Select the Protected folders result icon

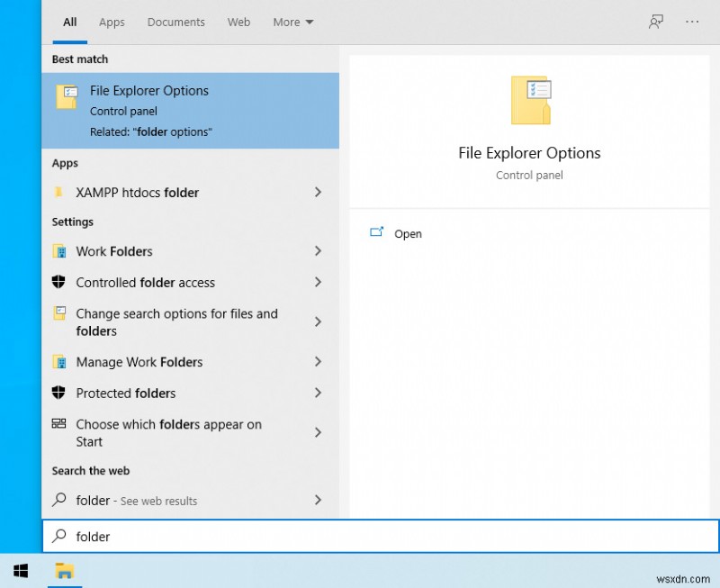click(60, 393)
